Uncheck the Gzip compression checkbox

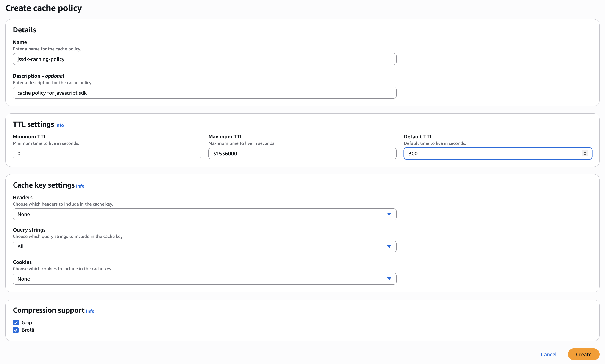16,323
